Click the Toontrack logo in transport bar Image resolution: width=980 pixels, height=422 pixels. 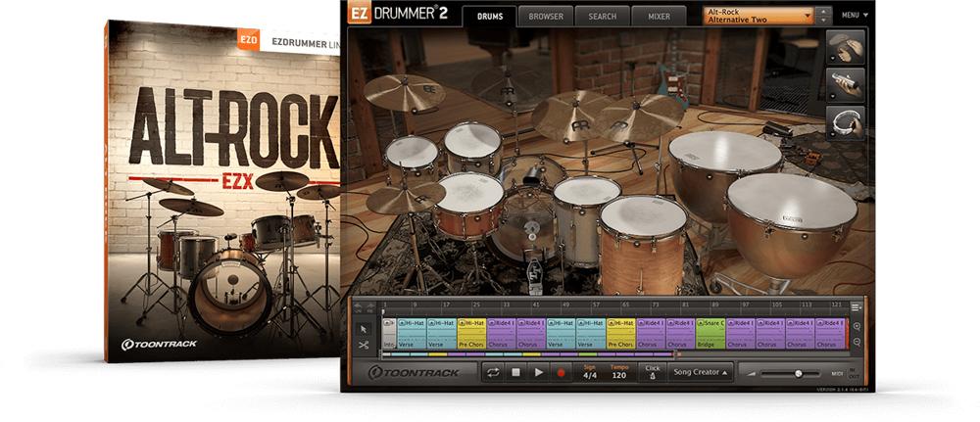(415, 373)
